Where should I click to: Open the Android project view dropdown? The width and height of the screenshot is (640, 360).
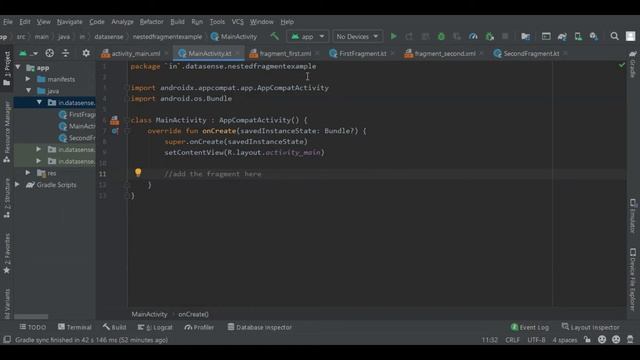[x=28, y=53]
